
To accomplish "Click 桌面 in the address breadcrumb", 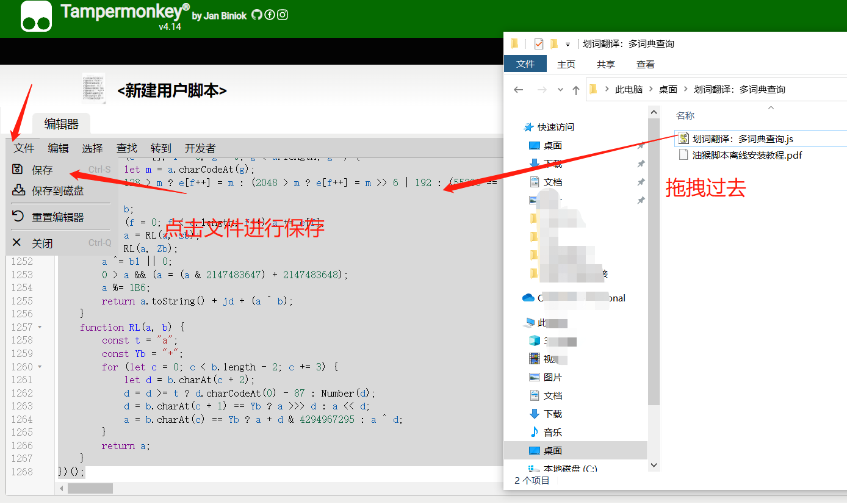I will (x=668, y=89).
